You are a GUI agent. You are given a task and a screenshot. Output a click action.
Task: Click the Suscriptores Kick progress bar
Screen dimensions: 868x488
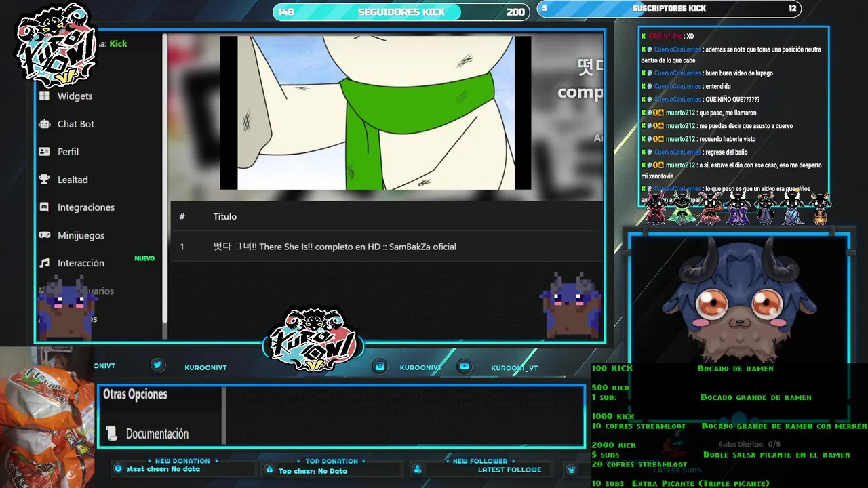pyautogui.click(x=669, y=9)
